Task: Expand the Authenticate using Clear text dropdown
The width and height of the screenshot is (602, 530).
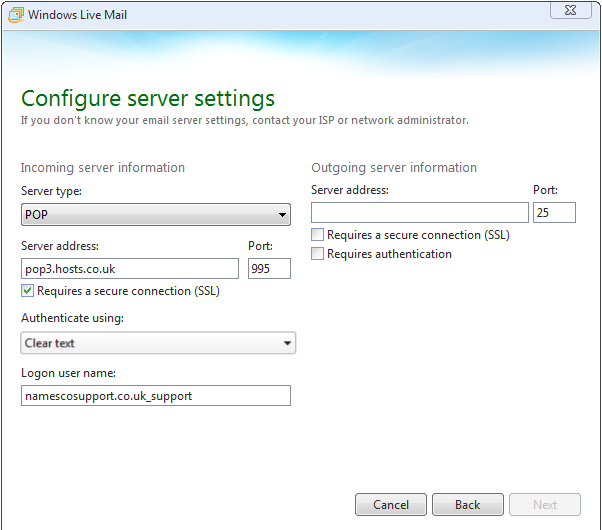Action: point(158,343)
